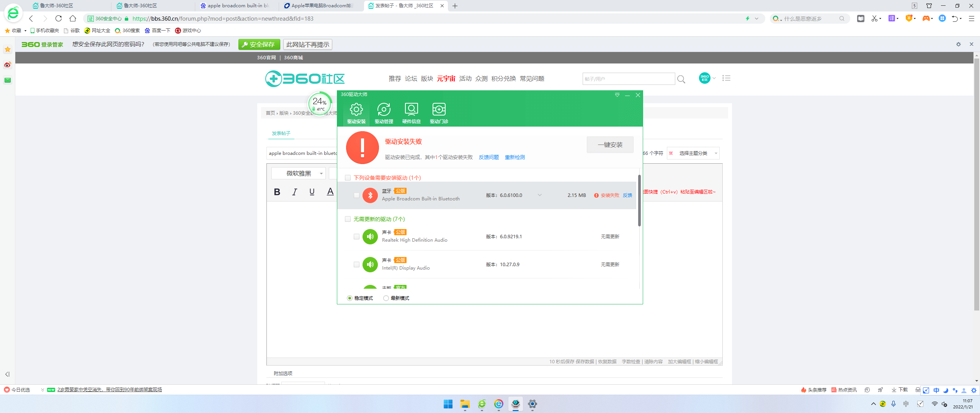Check the Intel(R) Display Audio checkbox
980x413 pixels.
pyautogui.click(x=356, y=265)
